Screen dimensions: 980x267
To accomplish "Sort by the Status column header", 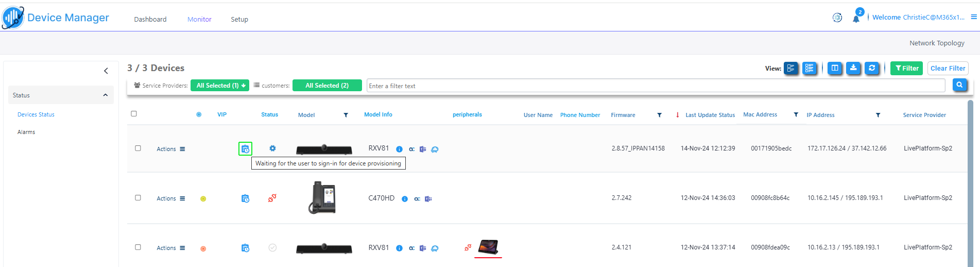I will (269, 114).
